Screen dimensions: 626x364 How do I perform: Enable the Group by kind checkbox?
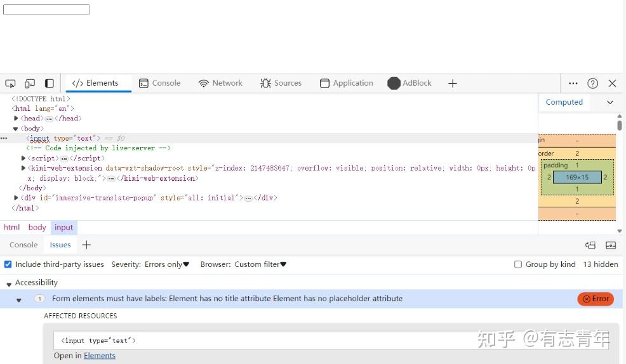(x=518, y=264)
